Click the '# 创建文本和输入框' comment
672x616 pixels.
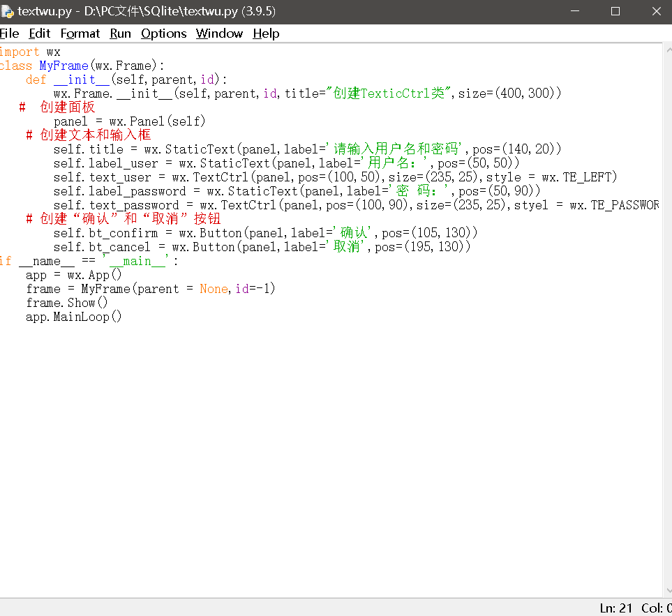pyautogui.click(x=89, y=135)
